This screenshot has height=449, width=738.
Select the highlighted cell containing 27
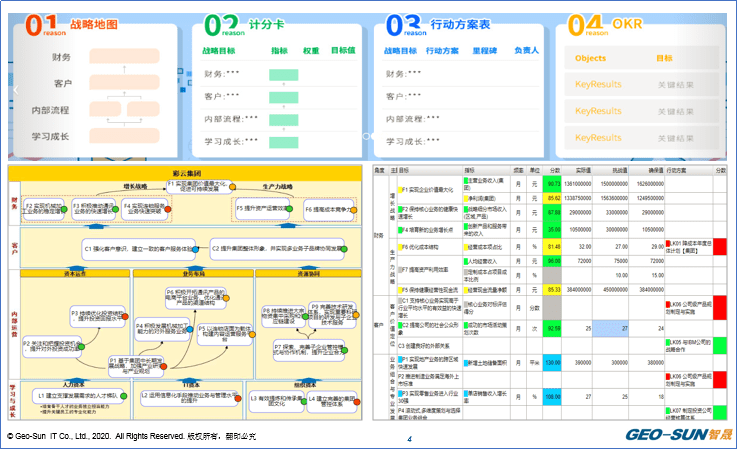610,328
